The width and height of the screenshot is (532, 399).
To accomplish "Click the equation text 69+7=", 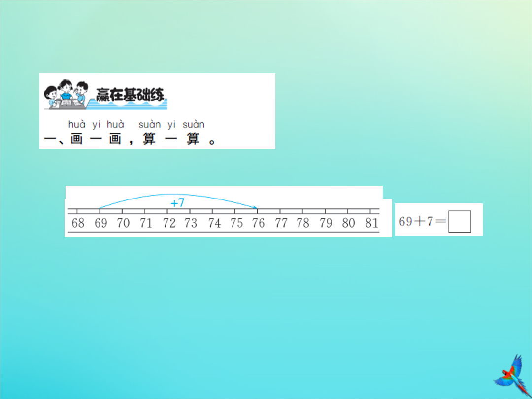I will tap(423, 221).
